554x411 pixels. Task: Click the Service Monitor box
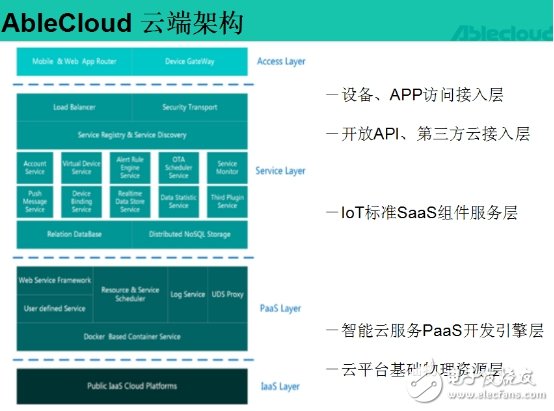pyautogui.click(x=227, y=168)
